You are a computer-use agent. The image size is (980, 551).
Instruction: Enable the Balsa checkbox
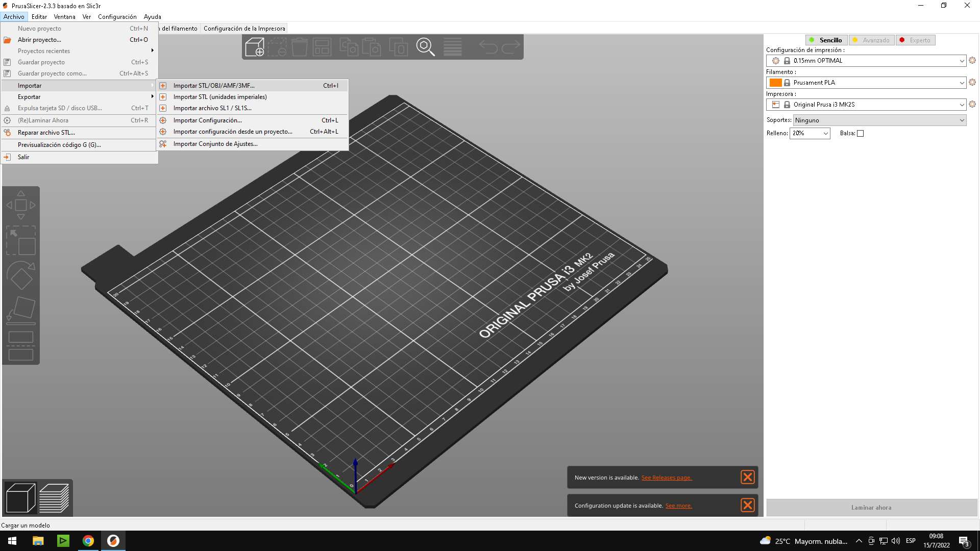[x=860, y=133]
